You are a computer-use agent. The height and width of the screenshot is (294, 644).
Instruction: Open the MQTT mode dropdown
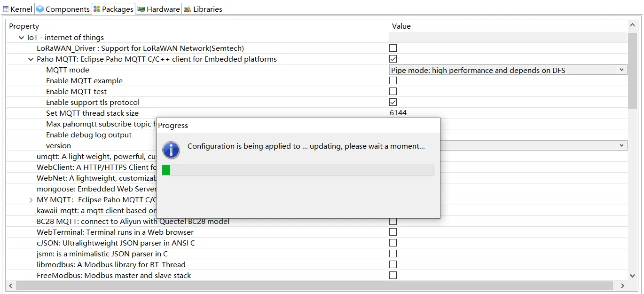pyautogui.click(x=621, y=70)
